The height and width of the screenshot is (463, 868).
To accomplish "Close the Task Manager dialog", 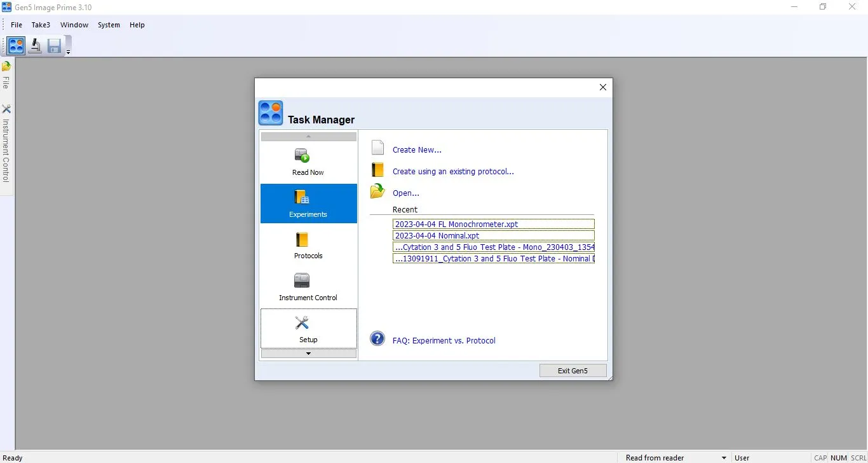I will [603, 87].
